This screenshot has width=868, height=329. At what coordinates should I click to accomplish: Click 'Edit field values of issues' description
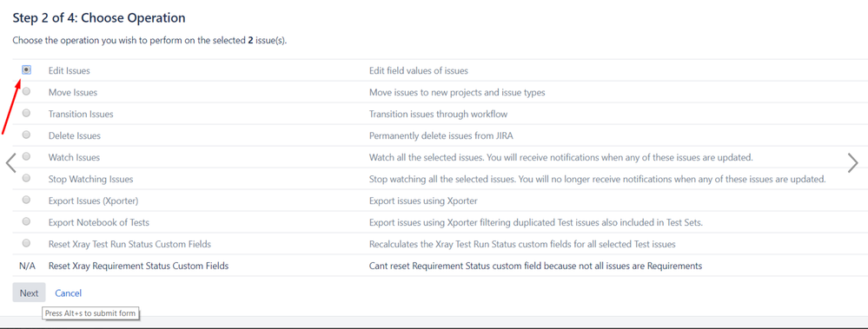coord(419,71)
